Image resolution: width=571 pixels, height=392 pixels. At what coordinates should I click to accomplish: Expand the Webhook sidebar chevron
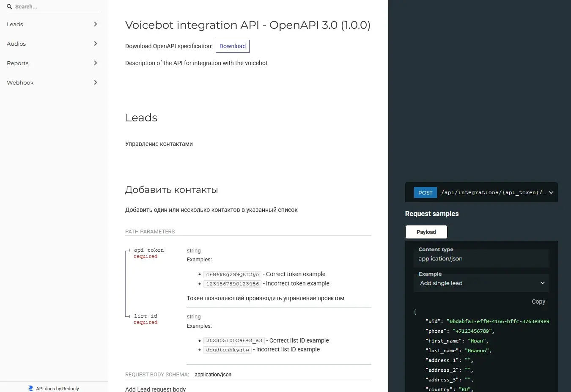click(x=95, y=82)
